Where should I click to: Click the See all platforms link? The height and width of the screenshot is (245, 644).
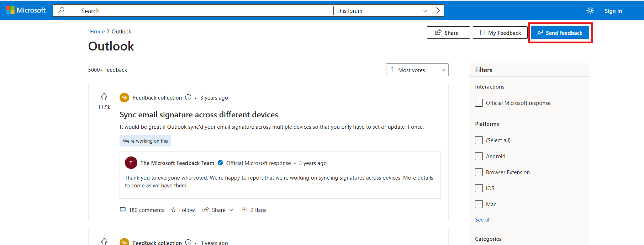(483, 219)
